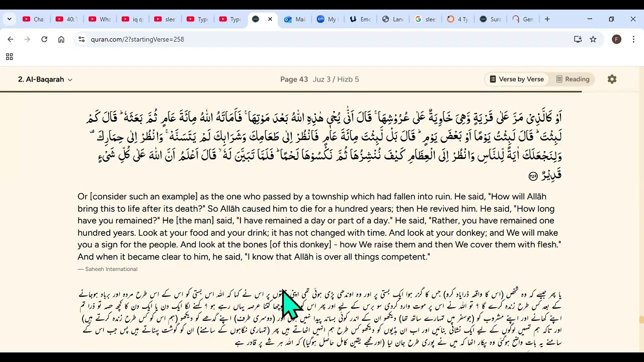Click the Saheeh International attribution
Screen dimensions: 644x362
[x=107, y=269]
